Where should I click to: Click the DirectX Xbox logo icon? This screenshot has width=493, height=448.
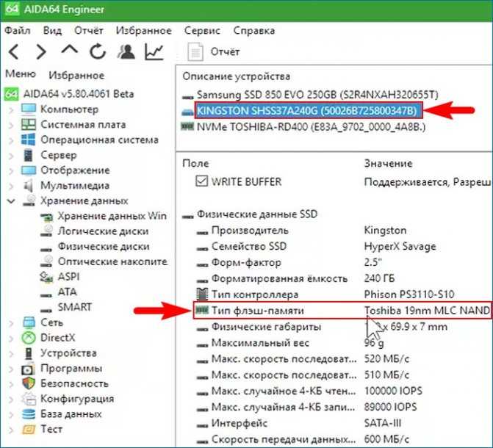click(29, 338)
